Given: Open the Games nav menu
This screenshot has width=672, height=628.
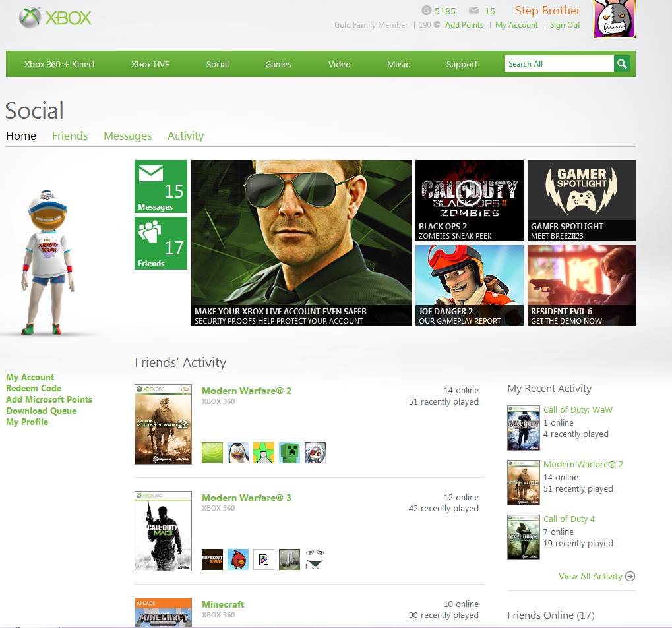Looking at the screenshot, I should (278, 65).
